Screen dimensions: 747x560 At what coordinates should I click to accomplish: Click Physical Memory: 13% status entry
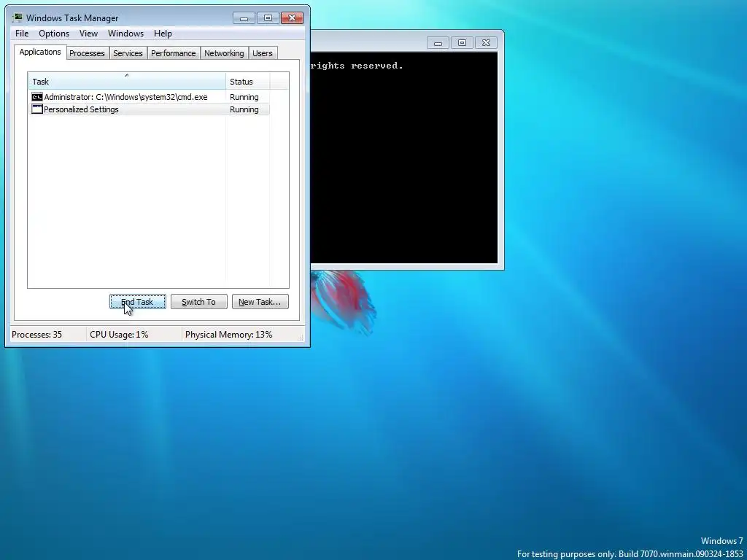228,335
